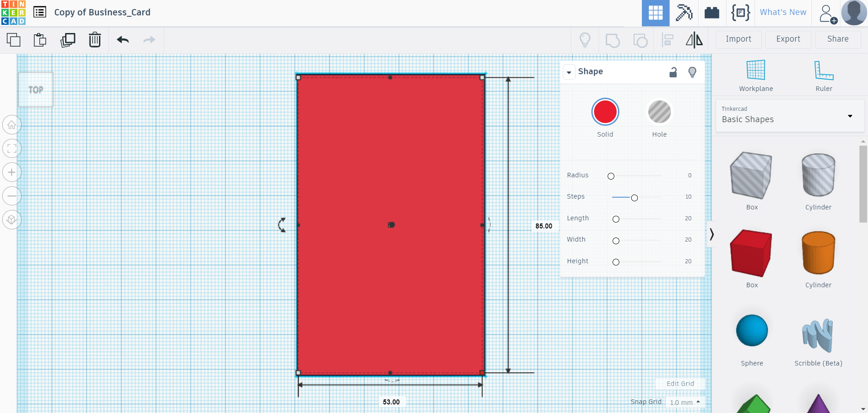Delete selection with trash icon

pos(95,40)
